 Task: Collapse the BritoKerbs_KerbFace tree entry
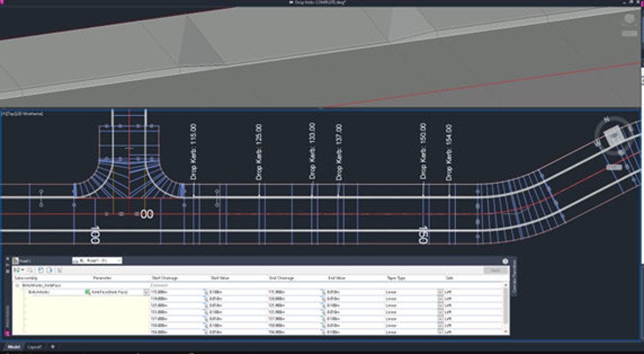pyautogui.click(x=17, y=285)
